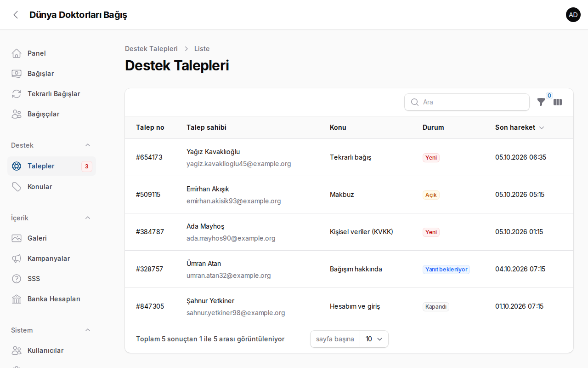Click the Yeni badge for Yağız Kavaklıoğlu
Screen dimensions: 588x368
tap(431, 158)
